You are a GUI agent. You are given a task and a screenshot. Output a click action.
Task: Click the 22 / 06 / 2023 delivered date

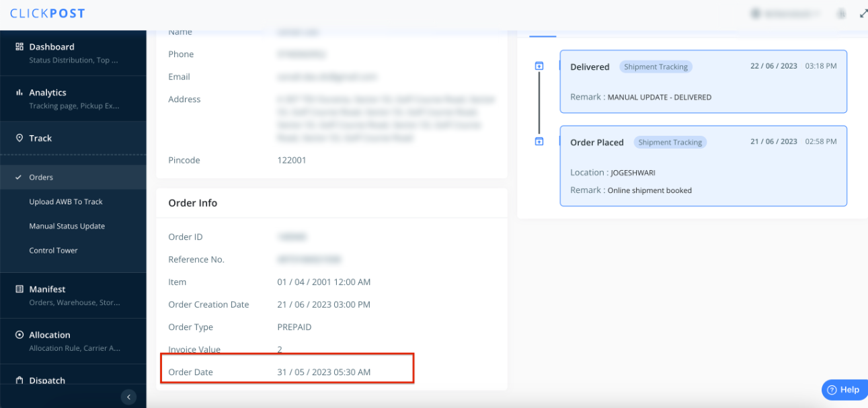774,66
